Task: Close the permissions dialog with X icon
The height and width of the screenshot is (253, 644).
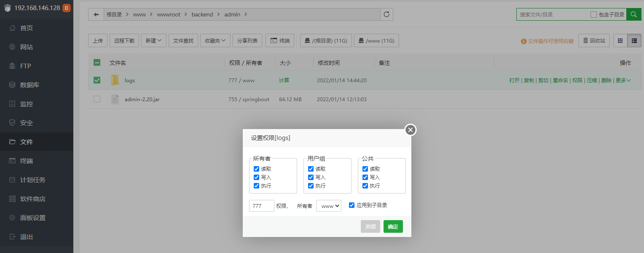Action: pos(411,130)
